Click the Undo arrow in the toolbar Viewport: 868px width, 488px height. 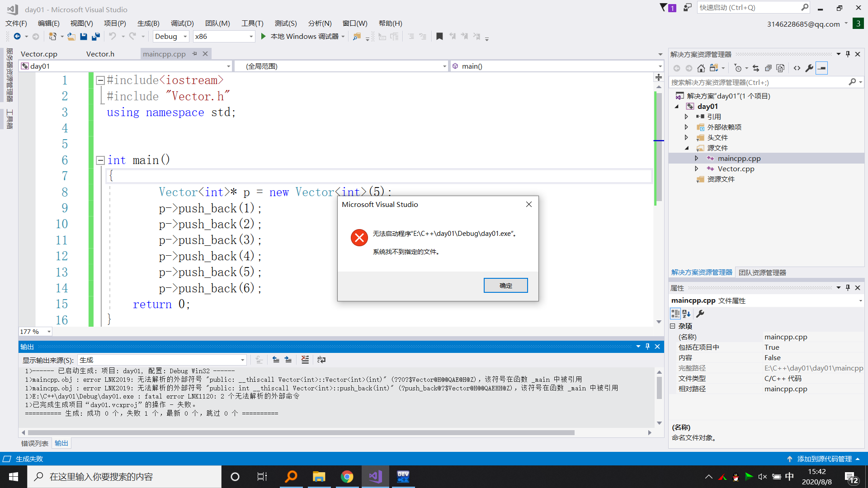pos(113,37)
